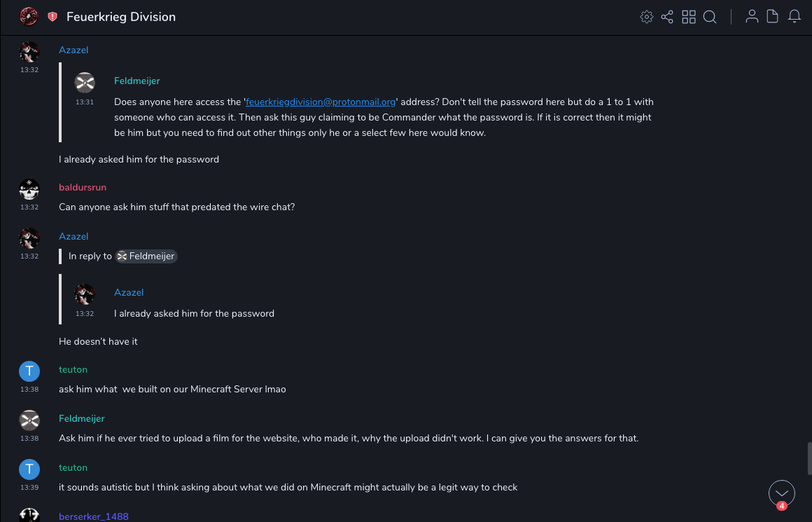The width and height of the screenshot is (812, 522).
Task: Click baldursrun's skull avatar
Action: (x=29, y=189)
